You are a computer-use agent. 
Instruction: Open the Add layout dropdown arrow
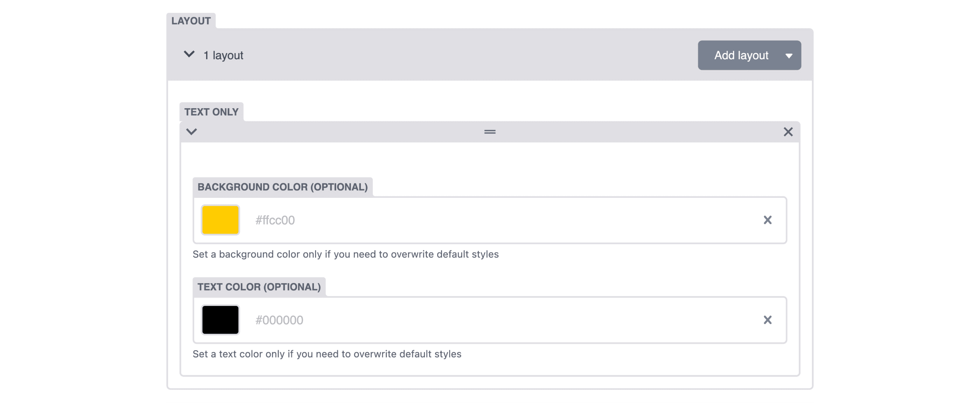pos(789,56)
